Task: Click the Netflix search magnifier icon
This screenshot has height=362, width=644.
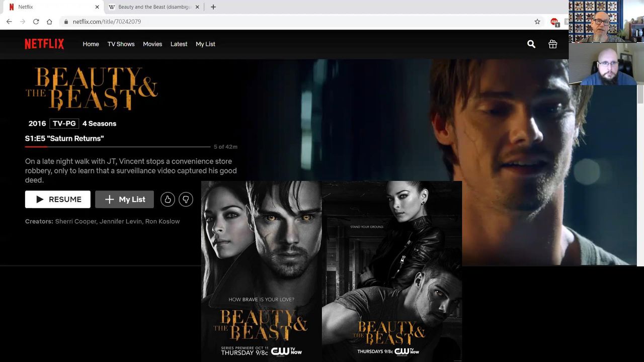Action: point(531,44)
